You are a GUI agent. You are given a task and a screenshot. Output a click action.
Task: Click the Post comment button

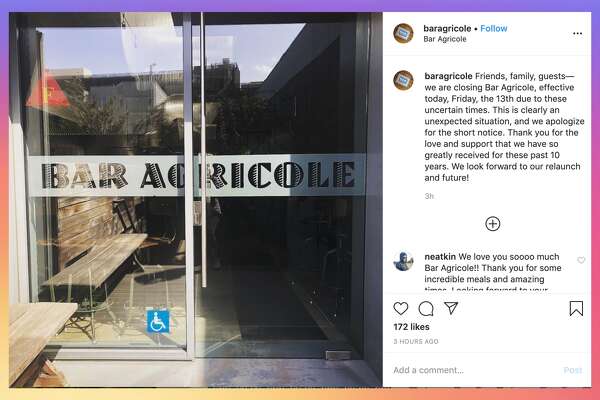[573, 370]
